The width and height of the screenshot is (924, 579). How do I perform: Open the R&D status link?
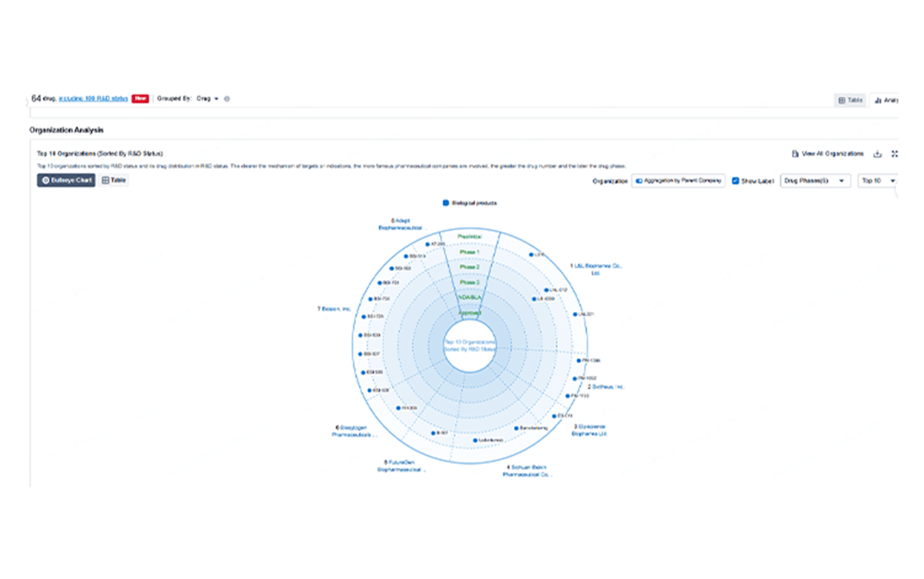94,99
